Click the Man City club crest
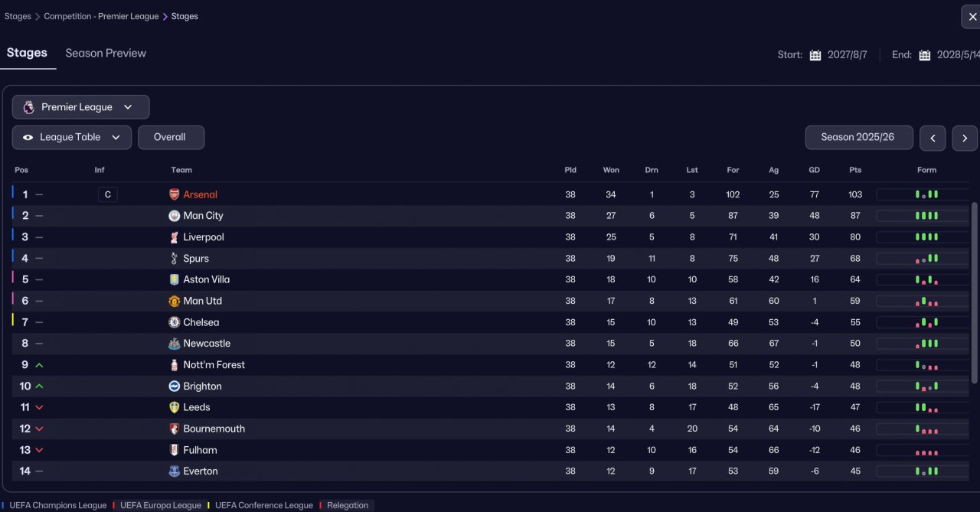Image resolution: width=980 pixels, height=512 pixels. point(174,216)
